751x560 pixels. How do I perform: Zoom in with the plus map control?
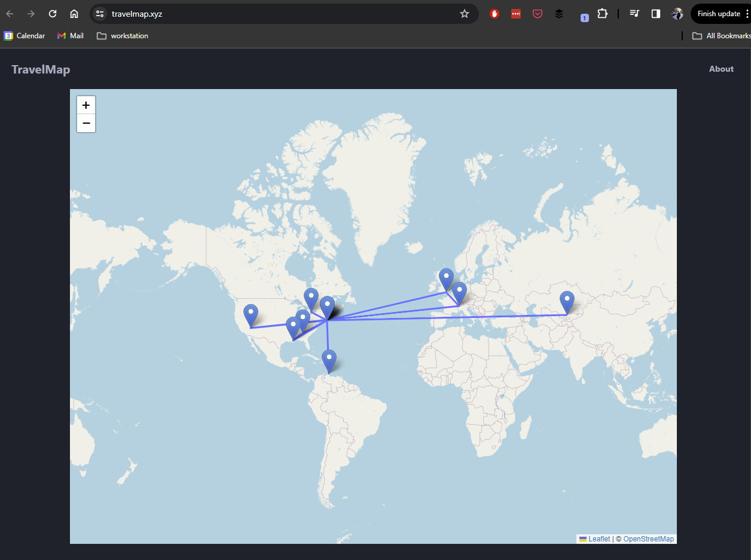(86, 105)
